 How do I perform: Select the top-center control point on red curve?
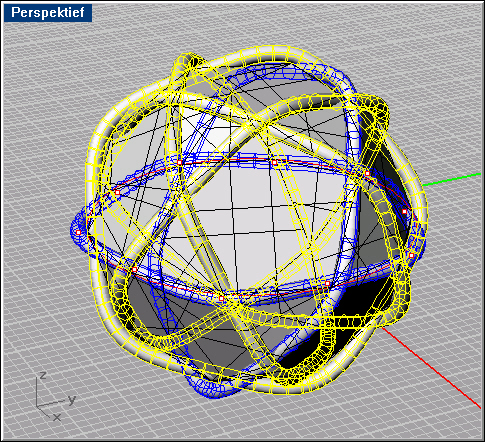[x=274, y=163]
